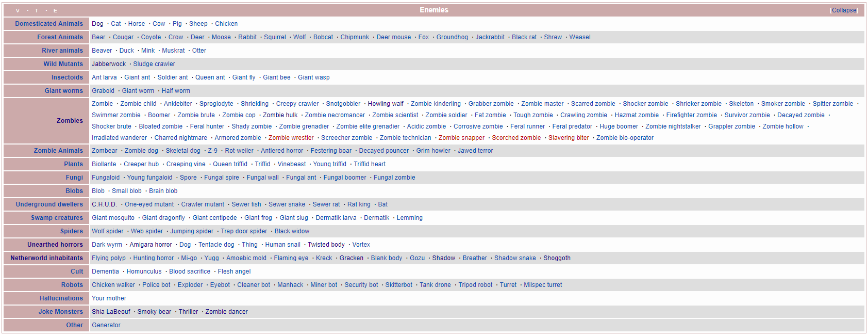Open the Graboid page
This screenshot has height=336, width=868.
(103, 91)
